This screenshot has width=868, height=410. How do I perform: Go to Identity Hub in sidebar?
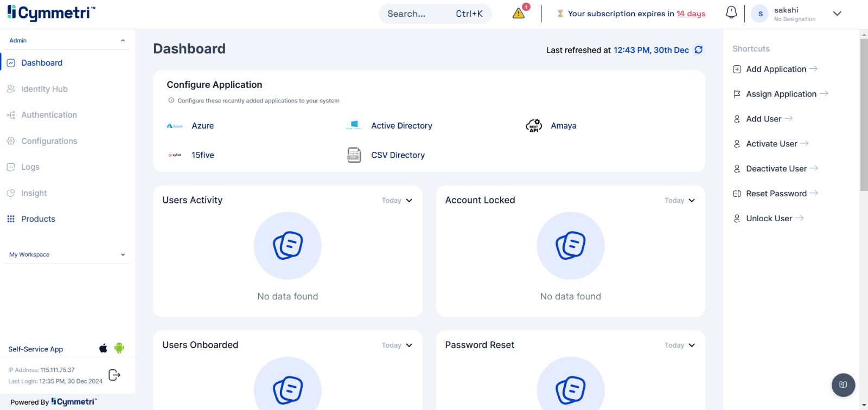point(44,89)
